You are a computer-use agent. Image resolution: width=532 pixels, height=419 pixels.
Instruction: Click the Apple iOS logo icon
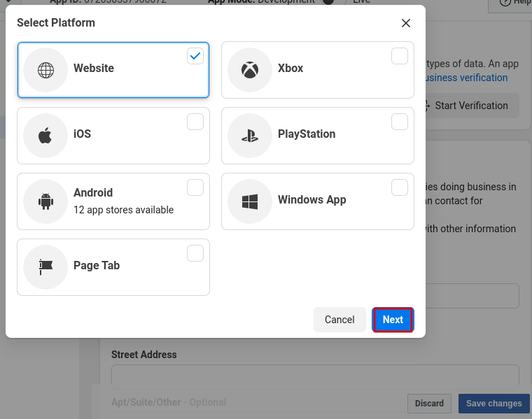[x=45, y=135]
